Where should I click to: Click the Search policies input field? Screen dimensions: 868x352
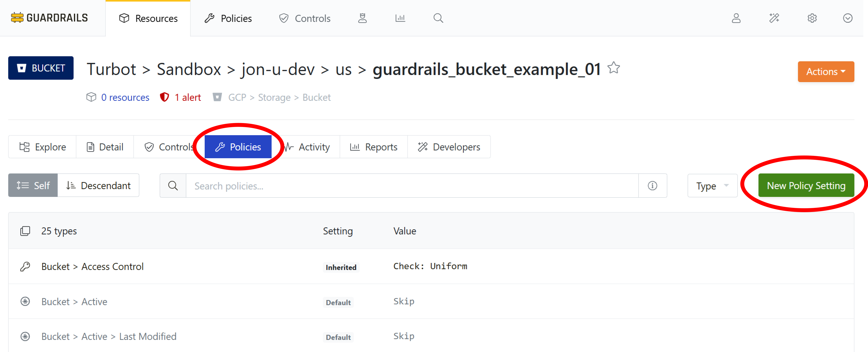pyautogui.click(x=412, y=186)
